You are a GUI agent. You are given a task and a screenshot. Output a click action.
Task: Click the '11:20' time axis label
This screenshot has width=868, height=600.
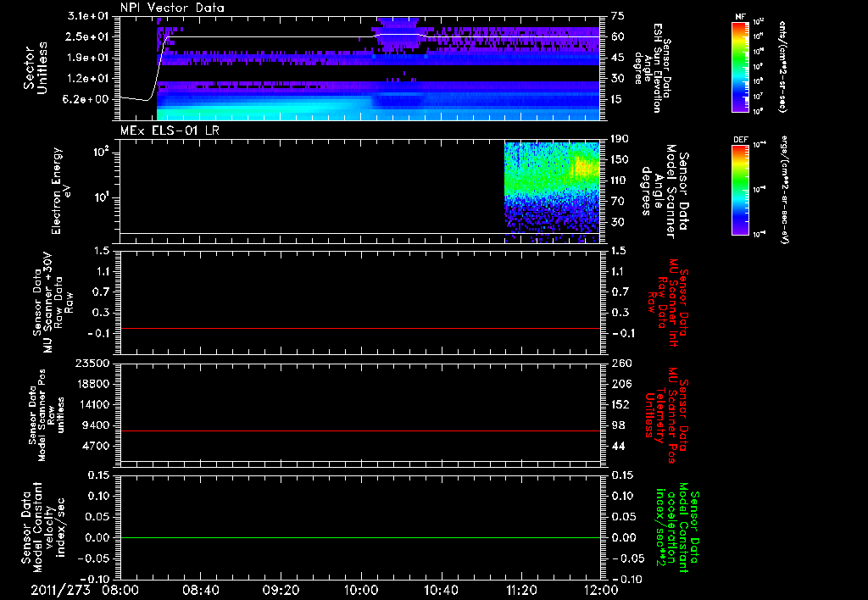[x=521, y=590]
